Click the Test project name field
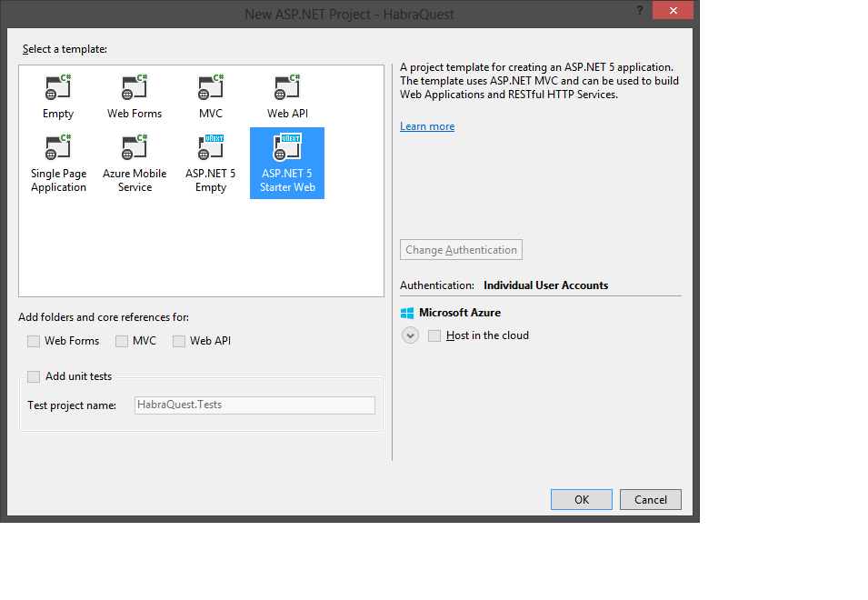 (x=254, y=405)
